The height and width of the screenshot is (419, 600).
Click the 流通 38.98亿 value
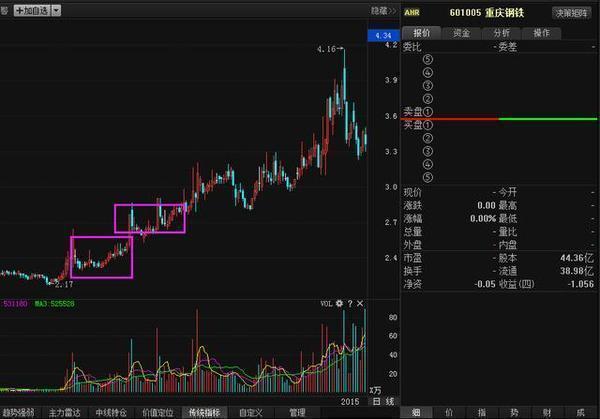(x=577, y=271)
